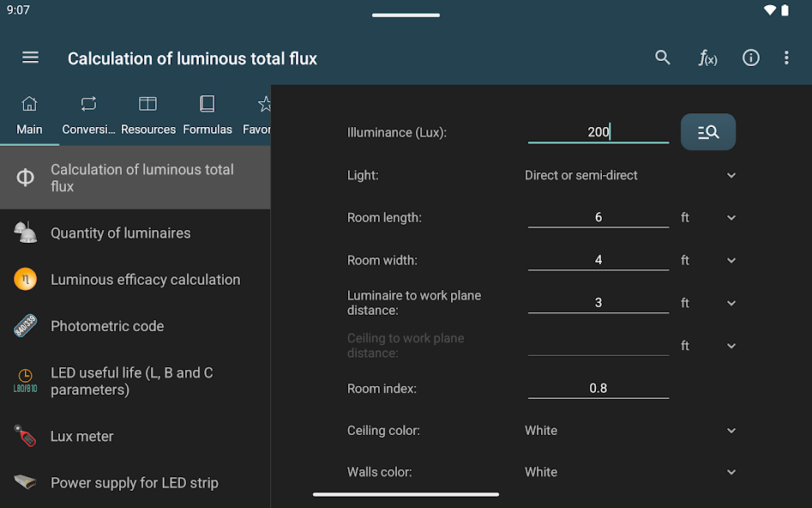Click the Photometric code tag icon
This screenshot has height=508, width=812.
(26, 326)
